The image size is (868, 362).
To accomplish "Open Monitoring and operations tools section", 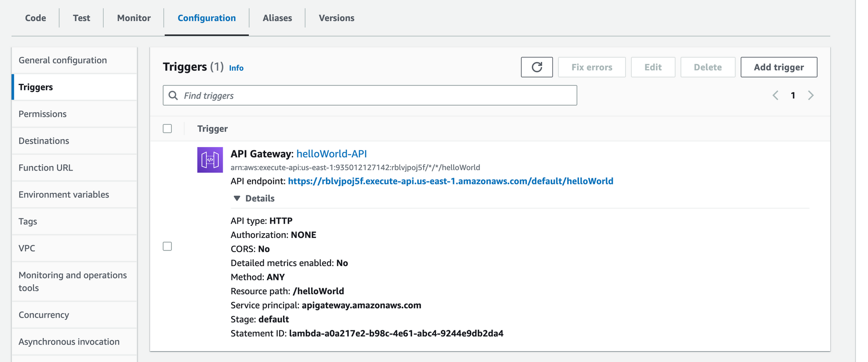I will tap(74, 282).
